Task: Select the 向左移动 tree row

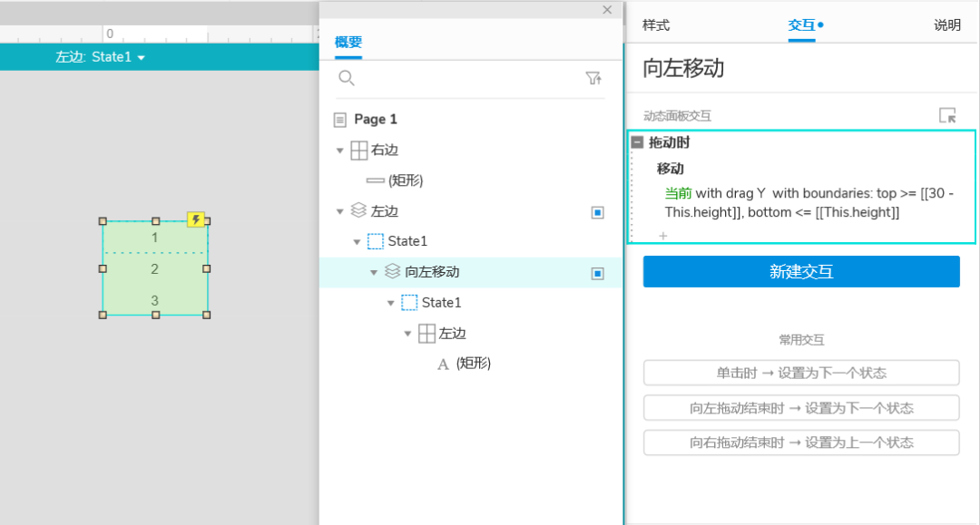Action: click(471, 272)
